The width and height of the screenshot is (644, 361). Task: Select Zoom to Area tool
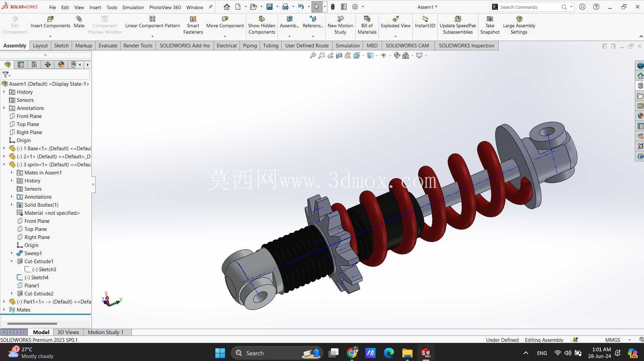[x=322, y=55]
